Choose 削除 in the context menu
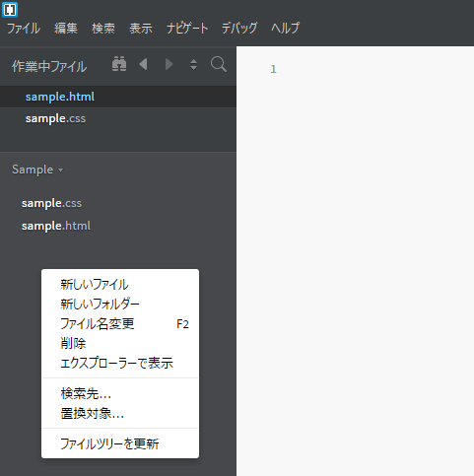Screen dimensions: 474x476 [x=120, y=344]
